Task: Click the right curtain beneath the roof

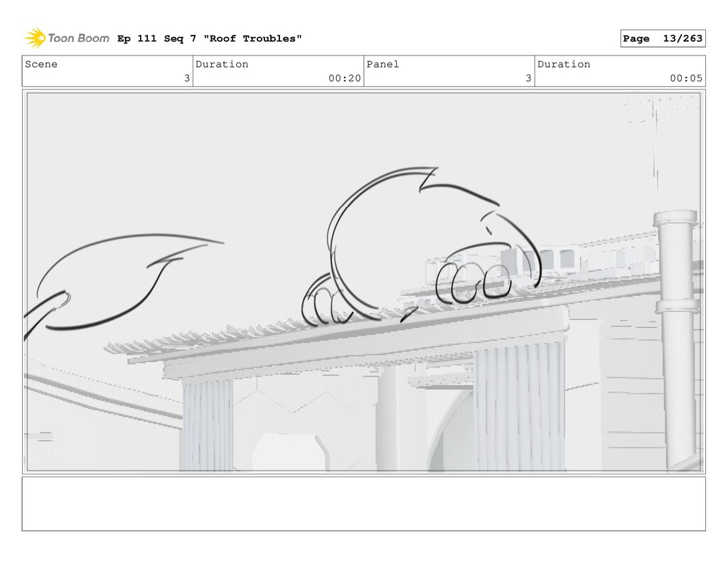Action: click(520, 405)
